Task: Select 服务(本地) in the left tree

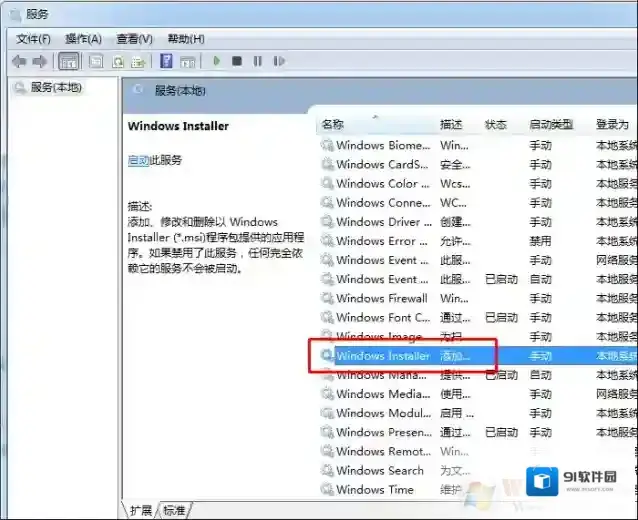Action: click(x=56, y=88)
